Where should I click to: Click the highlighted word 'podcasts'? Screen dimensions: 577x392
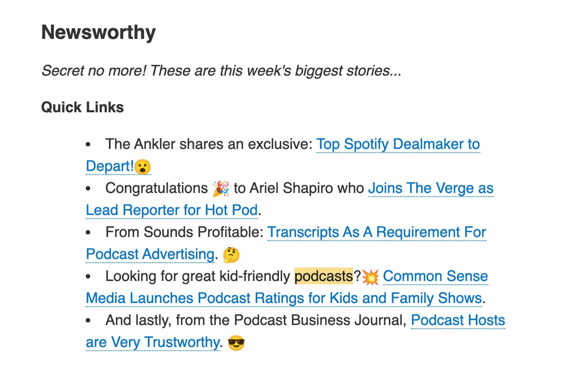(x=323, y=276)
